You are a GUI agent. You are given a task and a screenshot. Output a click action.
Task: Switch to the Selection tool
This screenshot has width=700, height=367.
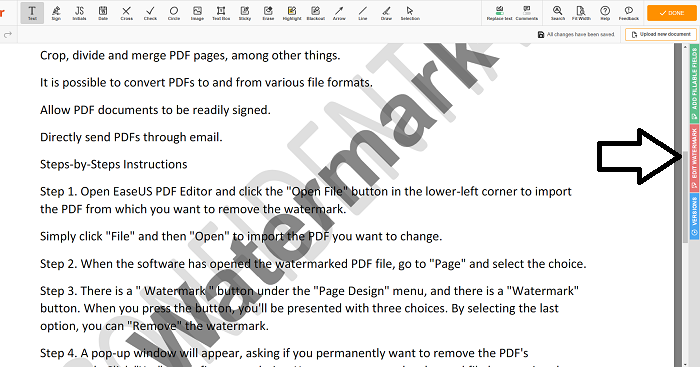(x=410, y=13)
